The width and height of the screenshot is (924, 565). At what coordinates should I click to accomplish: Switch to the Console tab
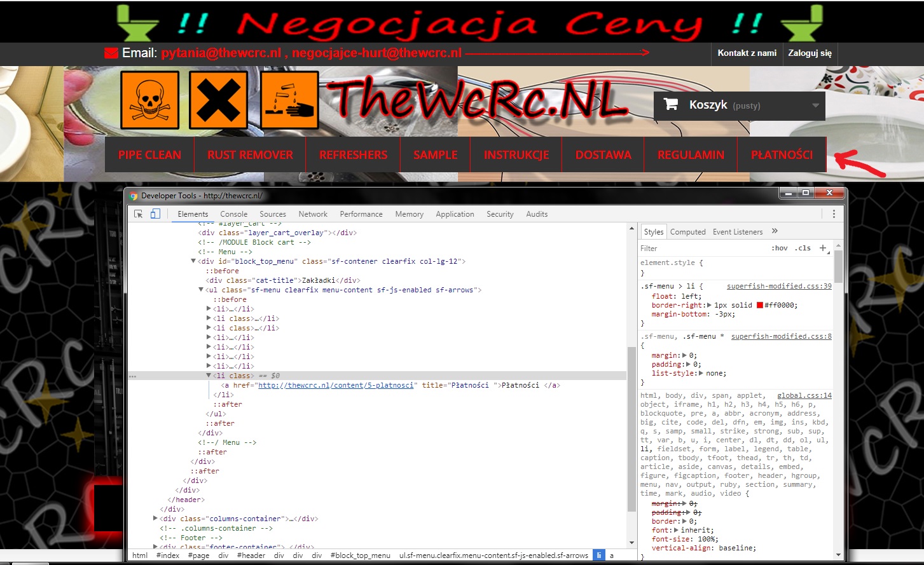(x=234, y=214)
